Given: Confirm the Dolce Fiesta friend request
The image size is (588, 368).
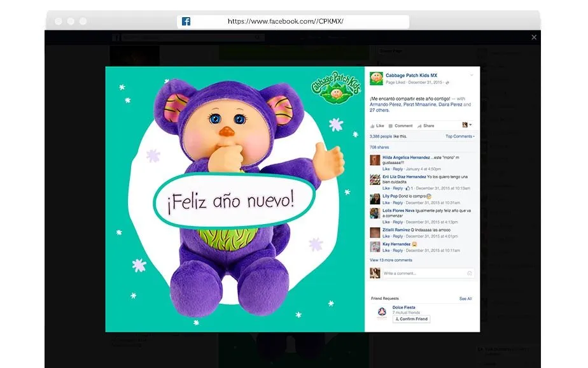Looking at the screenshot, I should (x=411, y=319).
